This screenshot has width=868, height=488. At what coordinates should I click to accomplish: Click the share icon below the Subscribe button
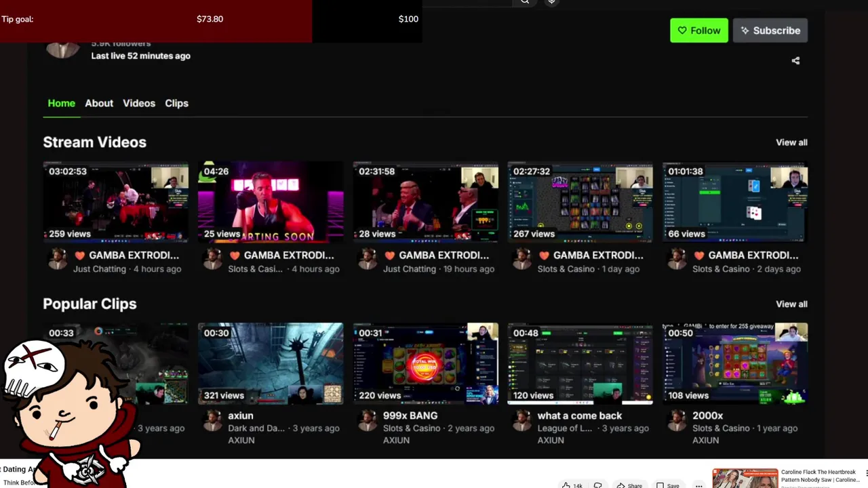click(x=795, y=60)
